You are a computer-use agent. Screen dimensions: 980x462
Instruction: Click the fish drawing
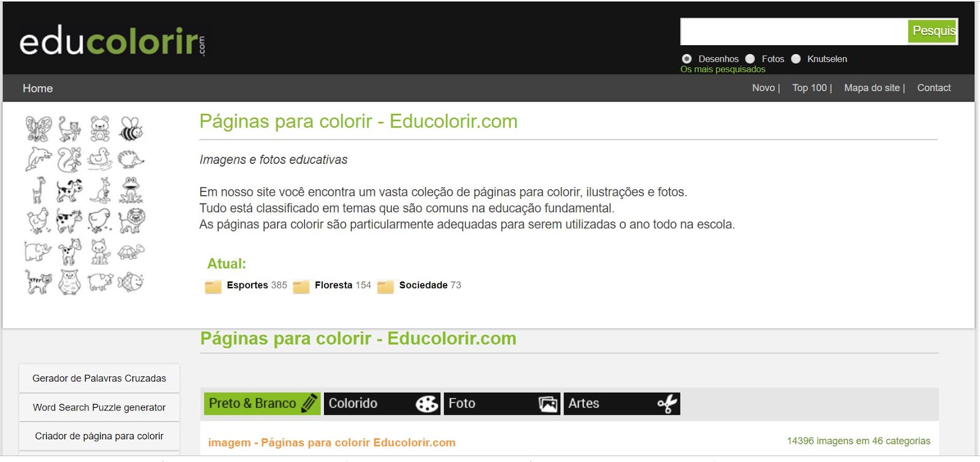pyautogui.click(x=131, y=282)
